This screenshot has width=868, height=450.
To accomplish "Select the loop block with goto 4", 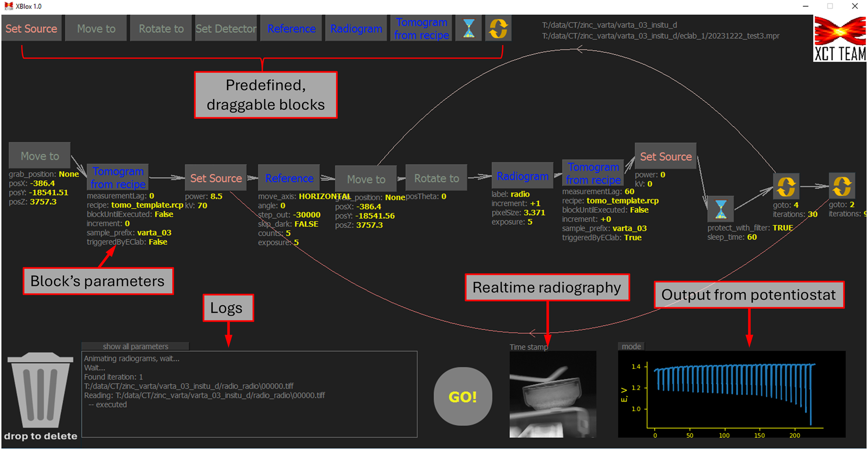I will [x=786, y=187].
